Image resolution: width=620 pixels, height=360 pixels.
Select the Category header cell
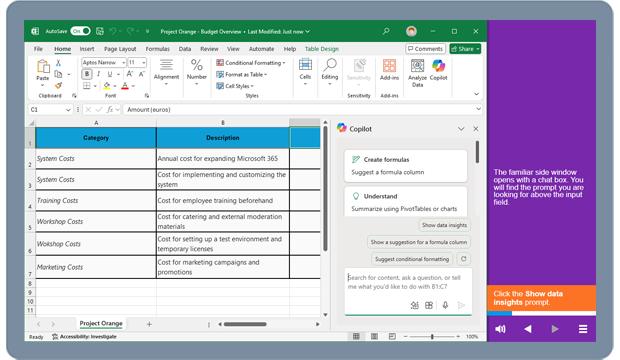pos(96,138)
